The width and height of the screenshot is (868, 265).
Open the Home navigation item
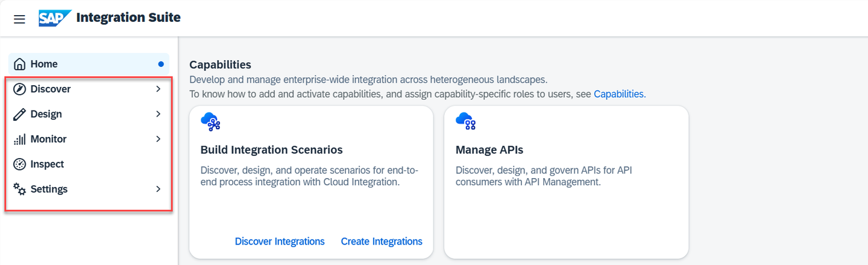(89, 64)
